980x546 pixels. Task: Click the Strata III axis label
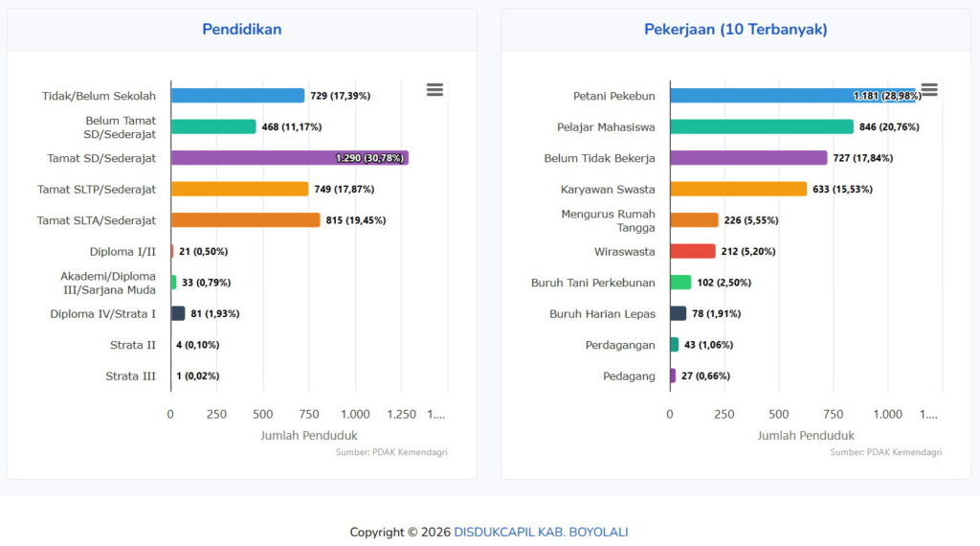(x=130, y=376)
